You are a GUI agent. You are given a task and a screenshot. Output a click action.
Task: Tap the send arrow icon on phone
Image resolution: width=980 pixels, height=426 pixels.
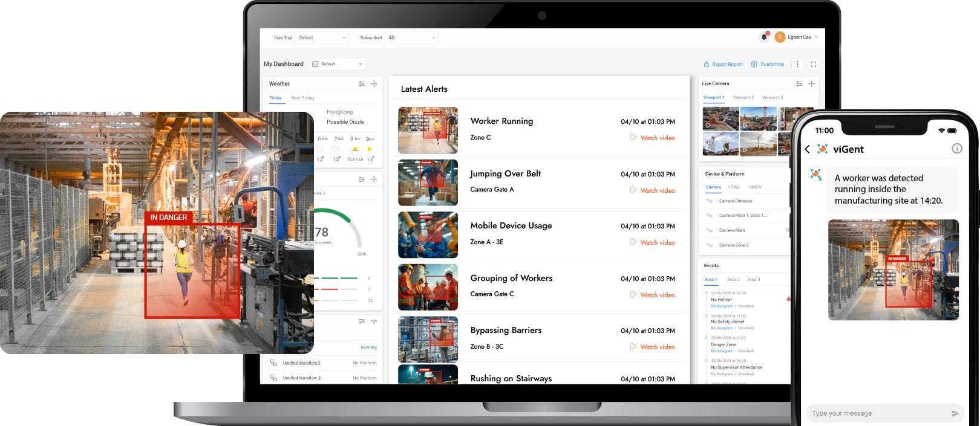955,414
